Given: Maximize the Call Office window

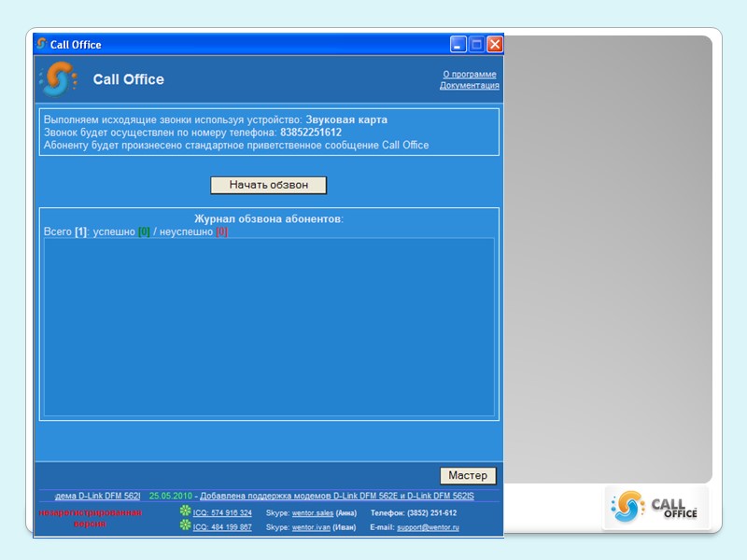Looking at the screenshot, I should [x=476, y=44].
